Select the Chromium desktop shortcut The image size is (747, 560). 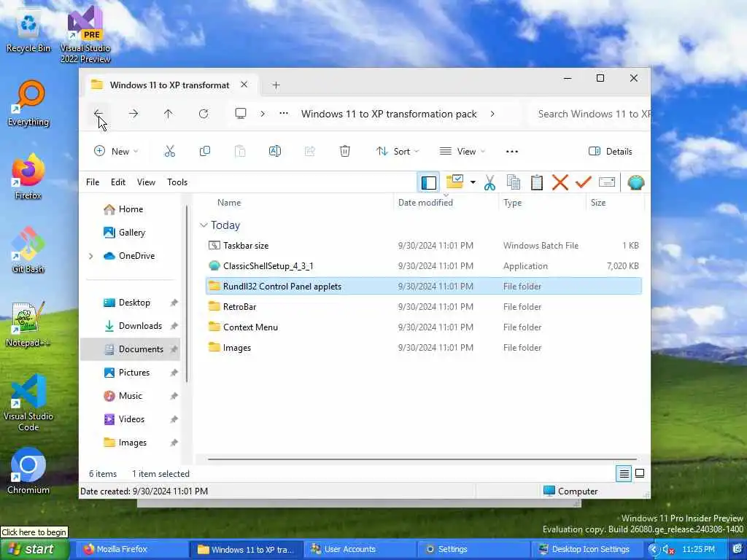(x=28, y=471)
